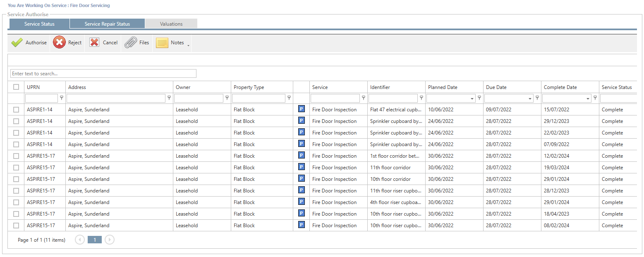Switch to the Service Repair Status tab
The image size is (644, 257).
[x=107, y=24]
